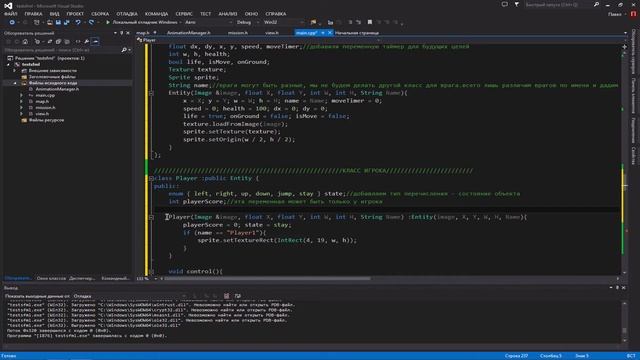Open the Player scope dropdown above code
Viewport: 640px width, 360px height.
coord(258,40)
